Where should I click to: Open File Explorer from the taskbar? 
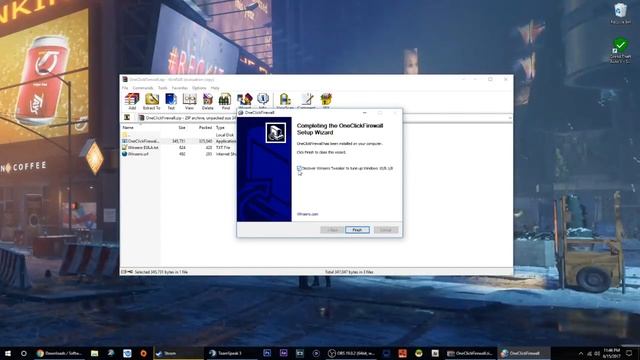pos(94,353)
